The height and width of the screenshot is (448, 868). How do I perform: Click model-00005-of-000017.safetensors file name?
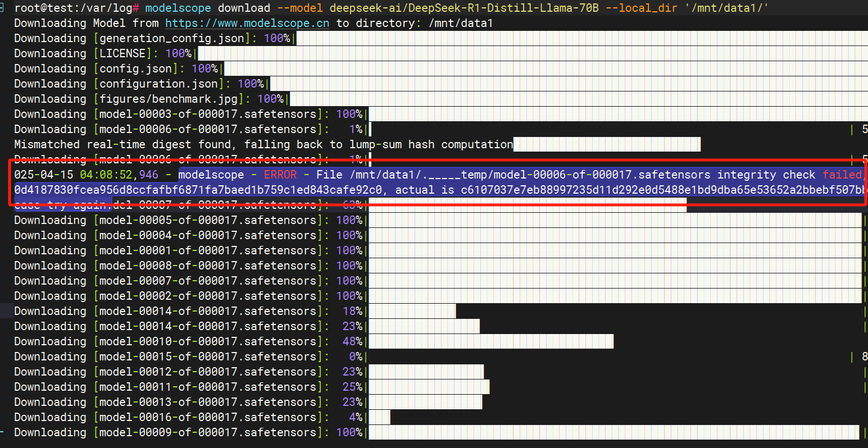pyautogui.click(x=208, y=220)
